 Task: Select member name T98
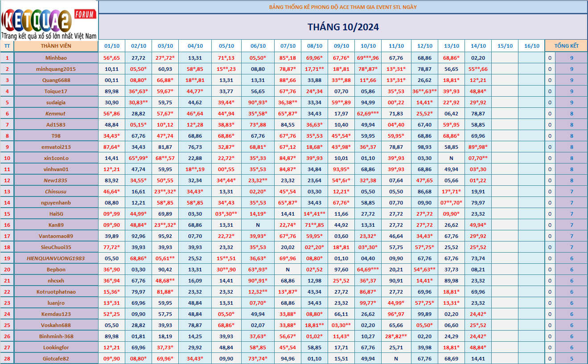[56, 136]
